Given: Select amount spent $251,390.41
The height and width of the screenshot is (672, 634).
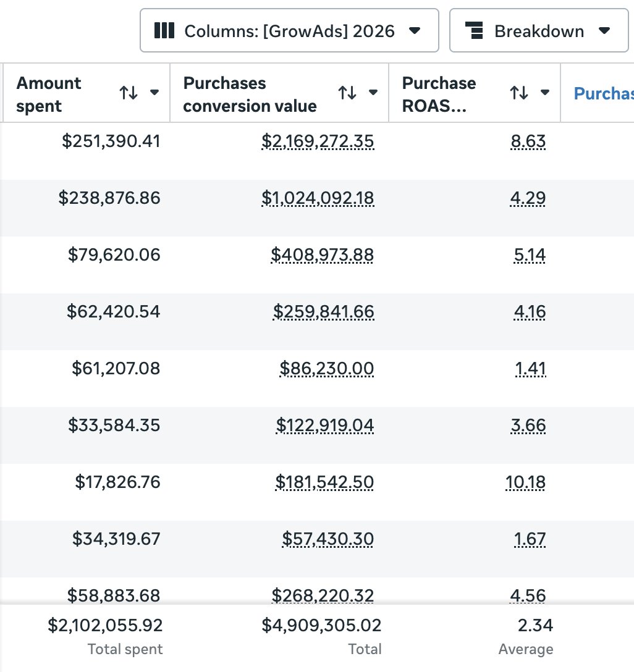Looking at the screenshot, I should tap(111, 141).
